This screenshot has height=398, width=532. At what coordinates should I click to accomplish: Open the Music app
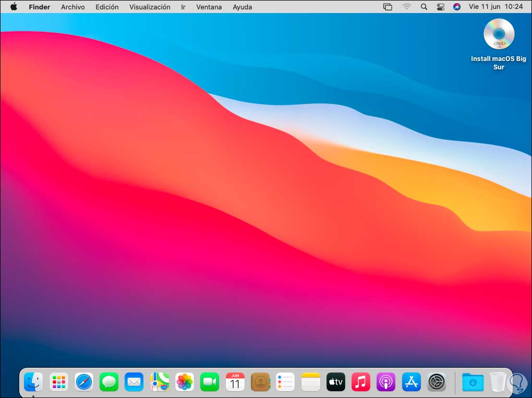pyautogui.click(x=360, y=382)
